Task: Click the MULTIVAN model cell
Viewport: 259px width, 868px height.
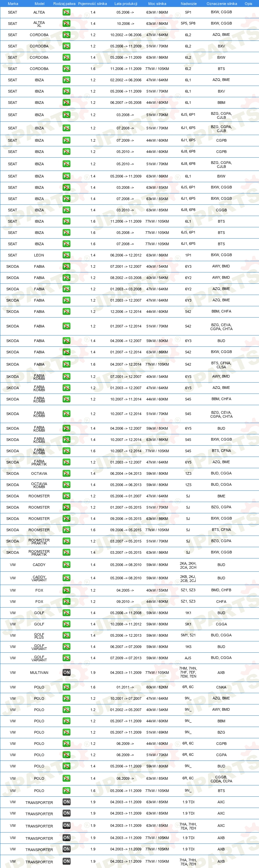Action: pos(39,673)
